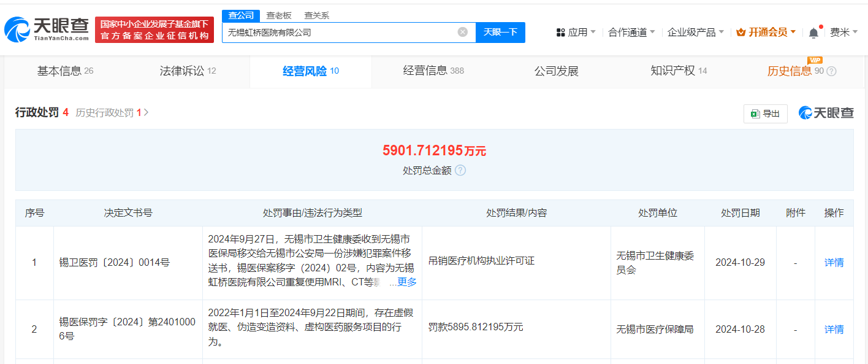This screenshot has height=364, width=868.
Task: Select the 经营风险 tab
Action: (310, 71)
